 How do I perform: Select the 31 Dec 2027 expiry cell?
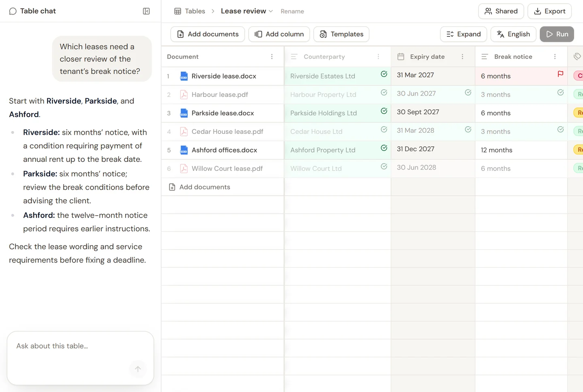click(433, 150)
